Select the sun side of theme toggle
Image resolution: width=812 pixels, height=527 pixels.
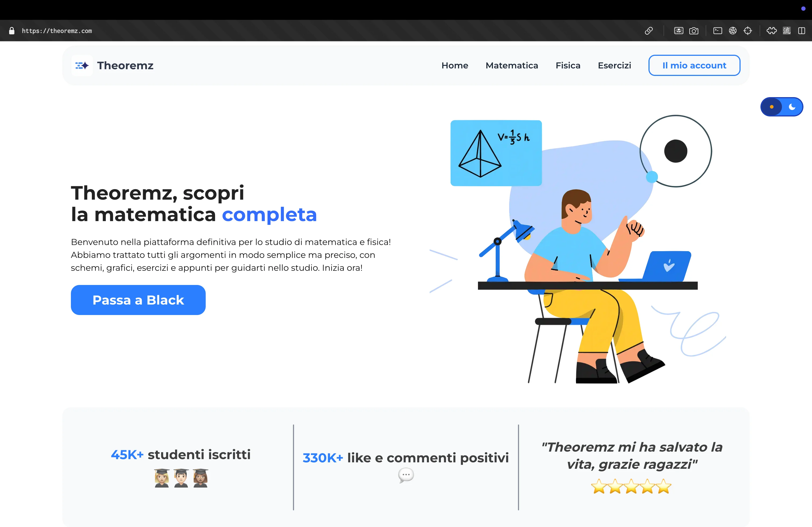(771, 107)
